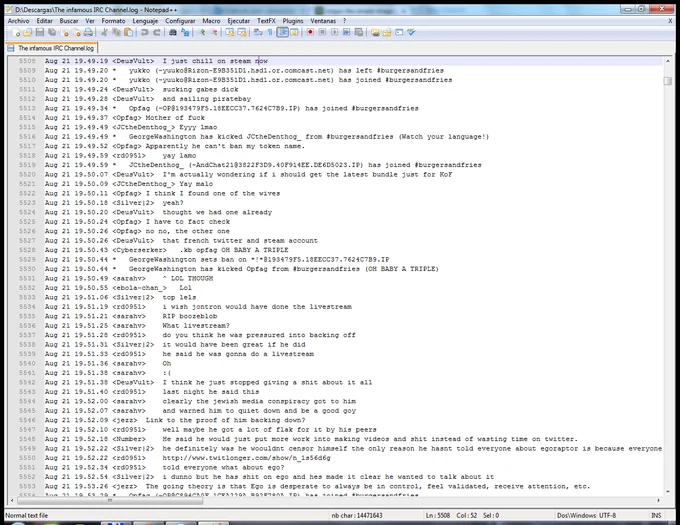Print the document using the printer icon
Image resolution: width=680 pixels, height=525 pixels.
88,32
